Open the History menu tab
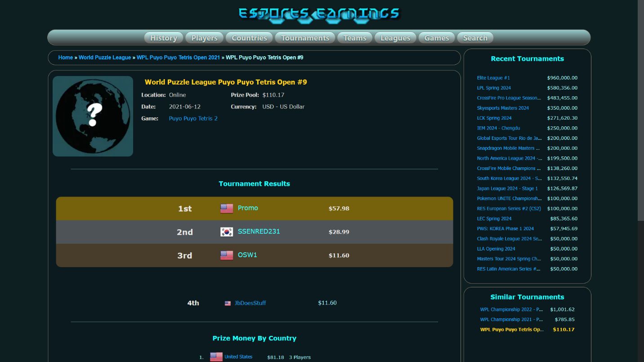Screen dimensions: 644x362 [x=163, y=38]
